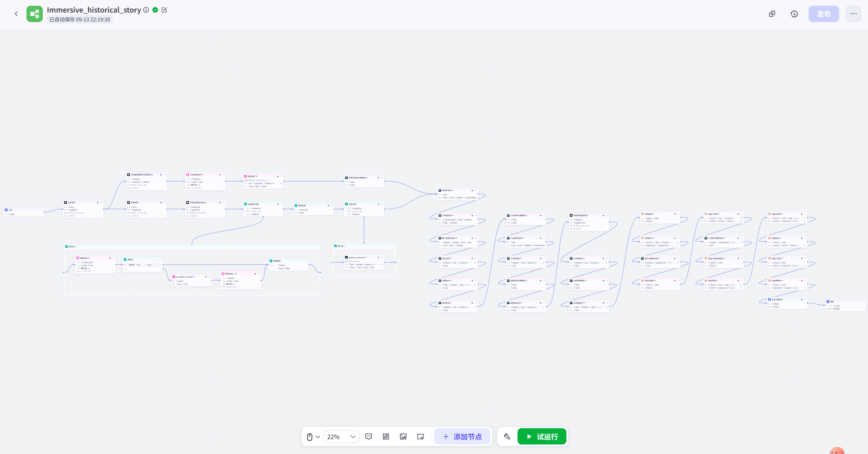Viewport: 868px width, 454px height.
Task: Run the sd_better_prompt node play icon
Action: click(x=206, y=277)
